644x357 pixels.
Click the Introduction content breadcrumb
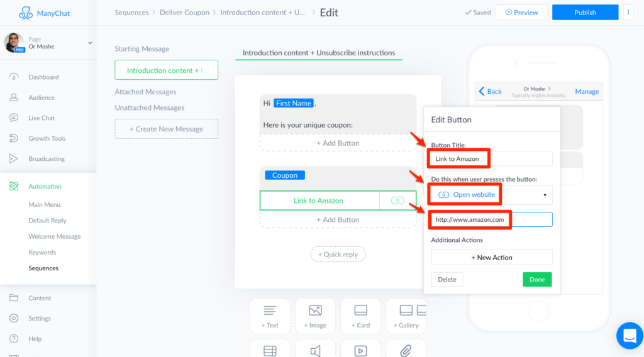click(x=262, y=13)
